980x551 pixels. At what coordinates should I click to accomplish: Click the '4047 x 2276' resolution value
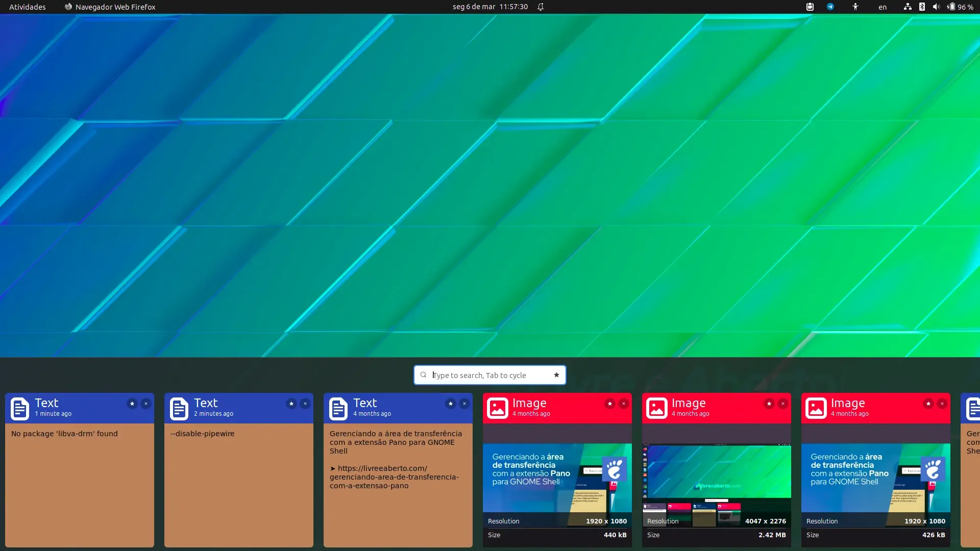tap(766, 521)
